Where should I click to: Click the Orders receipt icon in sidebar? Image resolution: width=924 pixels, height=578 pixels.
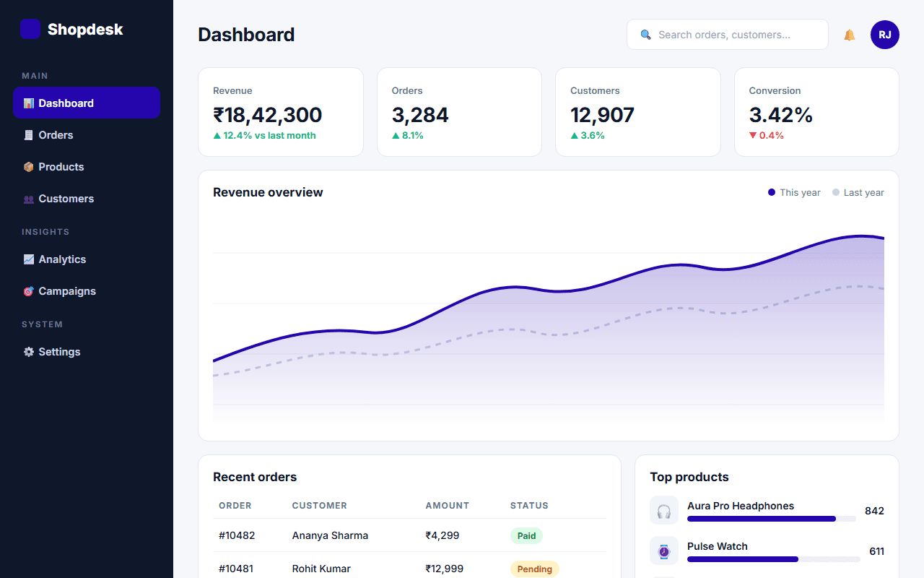29,135
